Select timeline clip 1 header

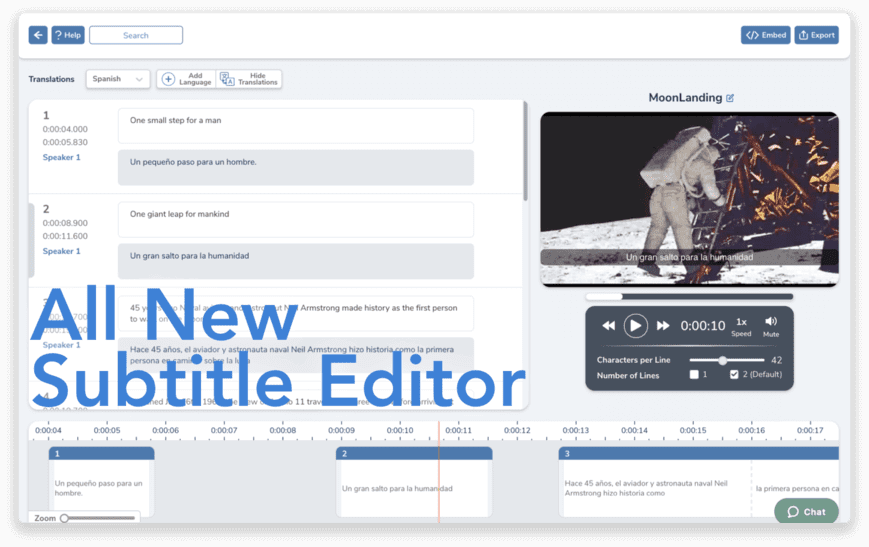(101, 453)
